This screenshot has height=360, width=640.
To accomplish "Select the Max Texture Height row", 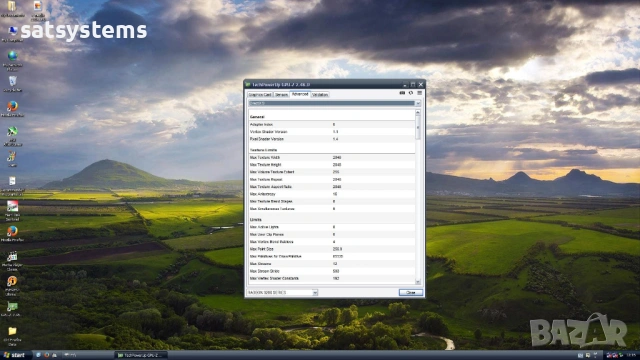I will [x=331, y=165].
